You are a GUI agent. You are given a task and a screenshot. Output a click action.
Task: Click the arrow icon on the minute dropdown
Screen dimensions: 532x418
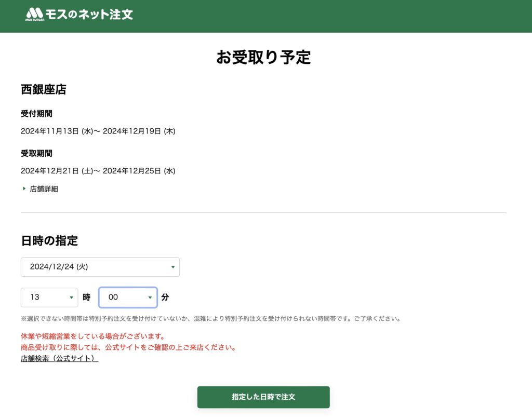pyautogui.click(x=150, y=298)
